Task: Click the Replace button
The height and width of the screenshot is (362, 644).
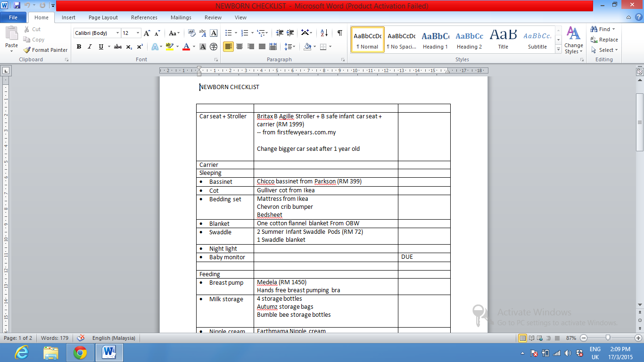Action: (x=604, y=40)
